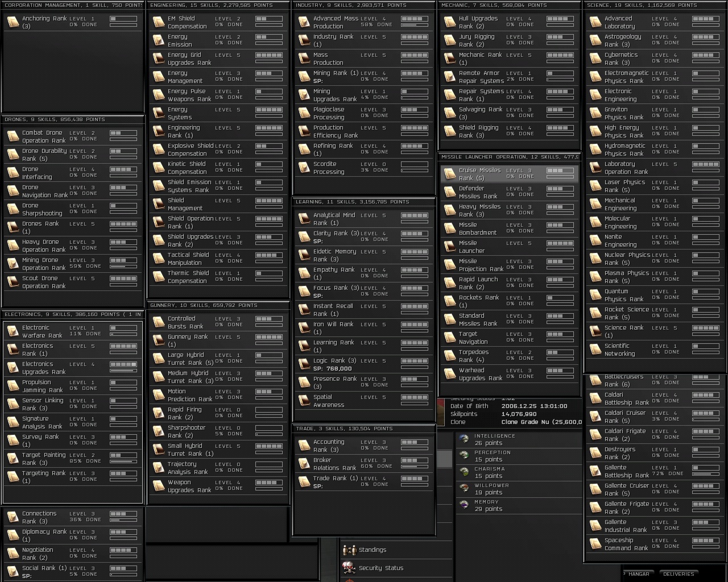Toggle the Industry skill group header
Viewport: 728px width, 582px height.
click(365, 5)
